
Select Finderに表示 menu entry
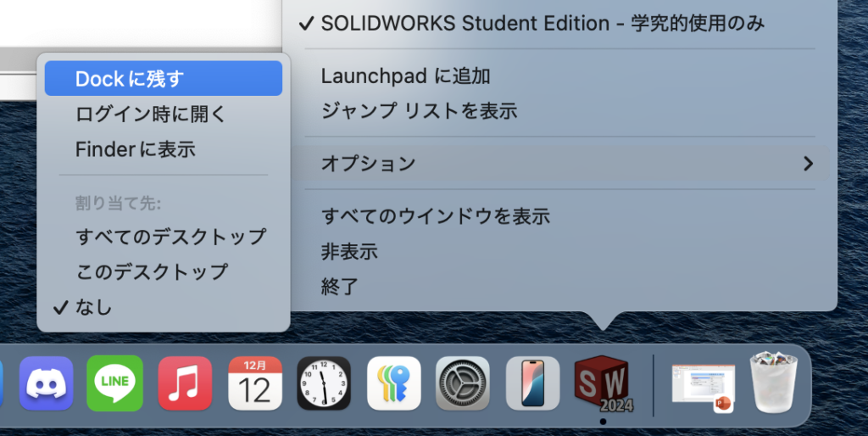[x=164, y=149]
